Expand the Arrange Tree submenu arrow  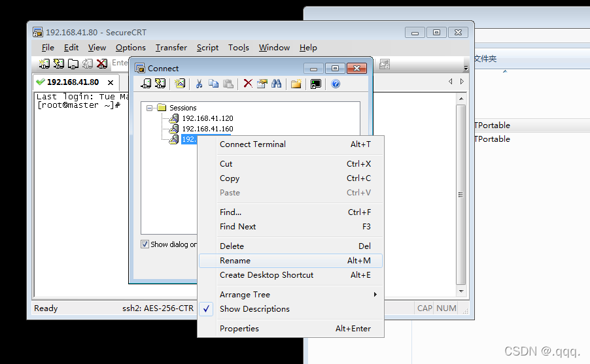[x=375, y=295]
